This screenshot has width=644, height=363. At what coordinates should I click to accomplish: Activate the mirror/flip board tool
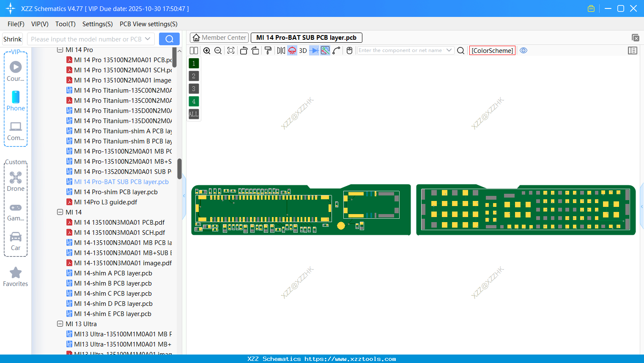[x=280, y=50]
